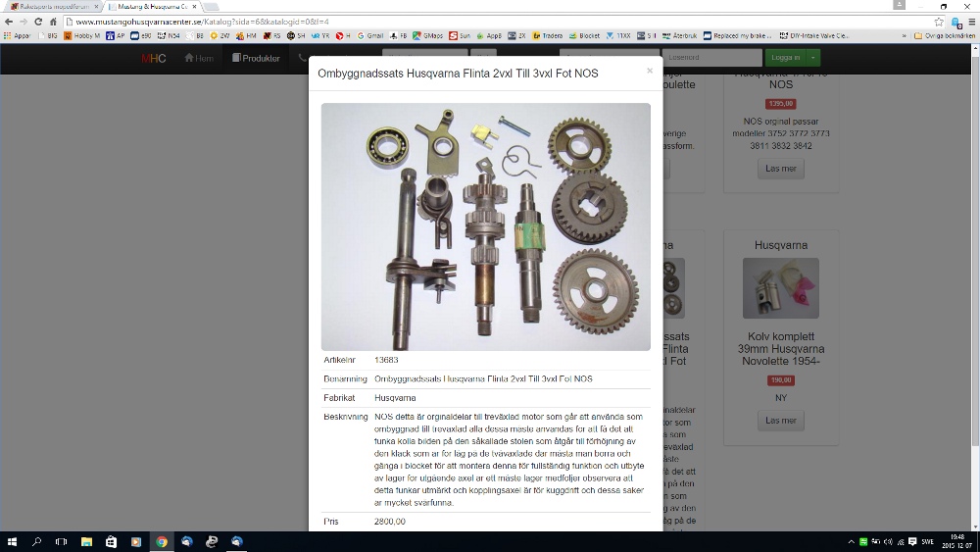Click 'Läs mer' under the 1395,00 item
Viewport: 980px width, 552px height.
pyautogui.click(x=781, y=169)
